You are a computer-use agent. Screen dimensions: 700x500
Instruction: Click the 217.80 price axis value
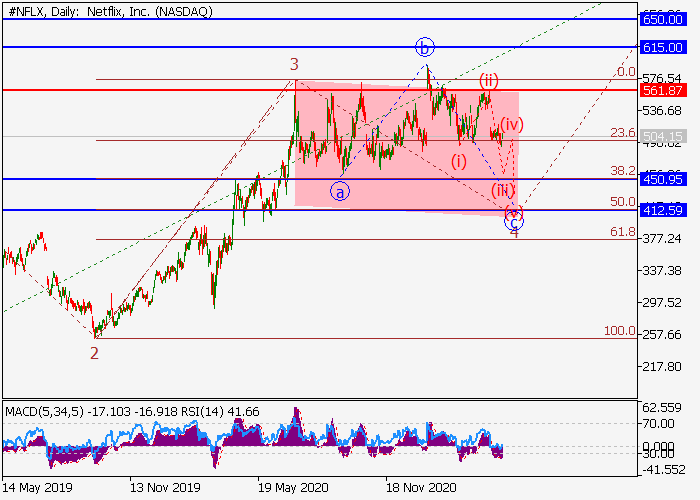point(662,367)
